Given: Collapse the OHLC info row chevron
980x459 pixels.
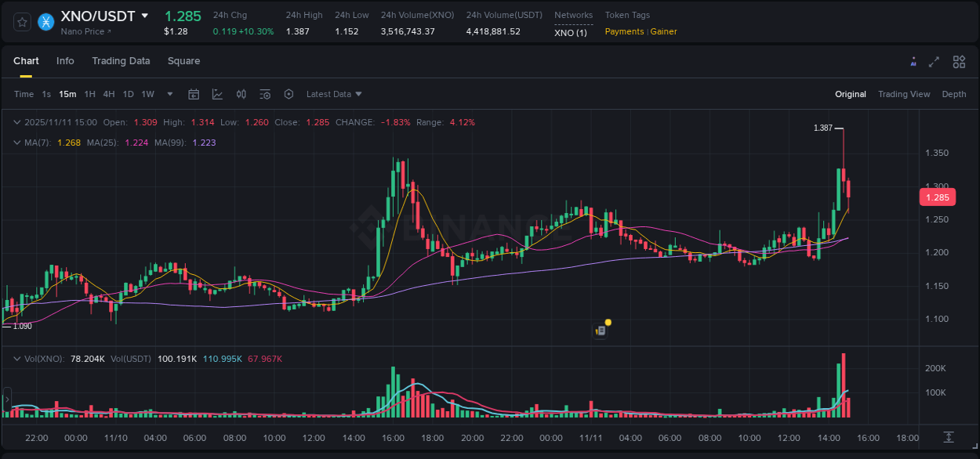Looking at the screenshot, I should (16, 122).
